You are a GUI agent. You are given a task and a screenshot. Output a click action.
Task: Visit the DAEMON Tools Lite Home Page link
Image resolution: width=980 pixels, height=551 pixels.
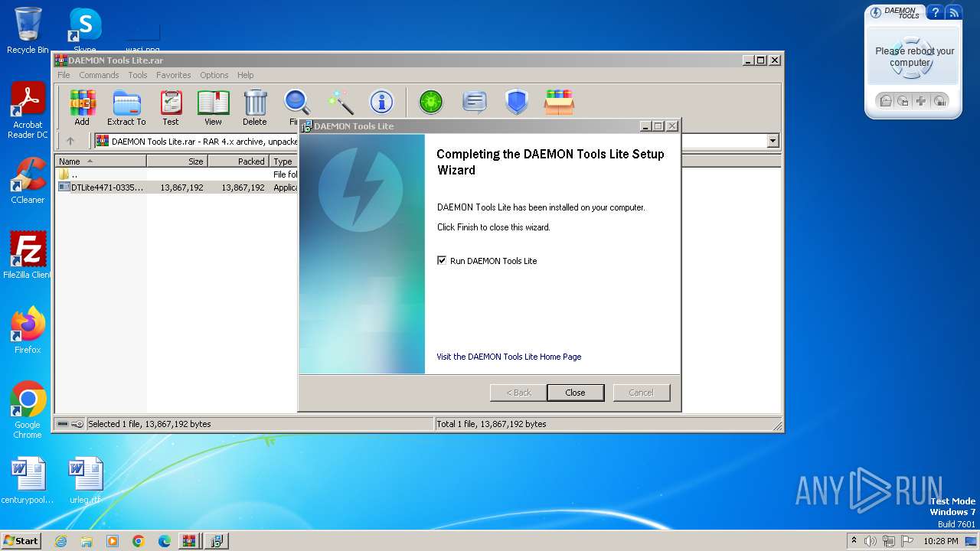click(x=509, y=357)
